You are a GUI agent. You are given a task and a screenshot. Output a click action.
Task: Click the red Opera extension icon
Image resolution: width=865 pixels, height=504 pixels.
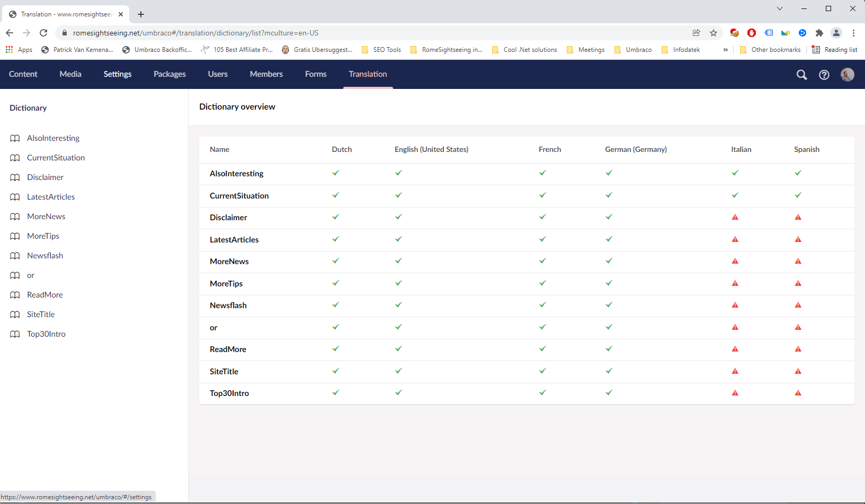click(752, 33)
